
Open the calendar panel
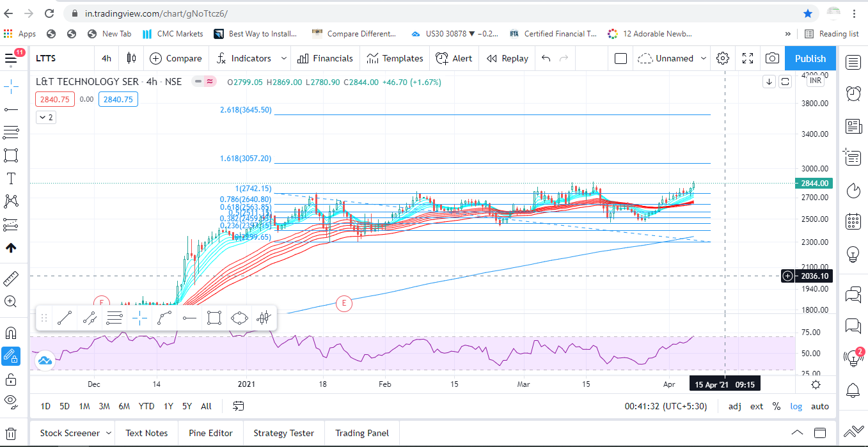click(853, 221)
